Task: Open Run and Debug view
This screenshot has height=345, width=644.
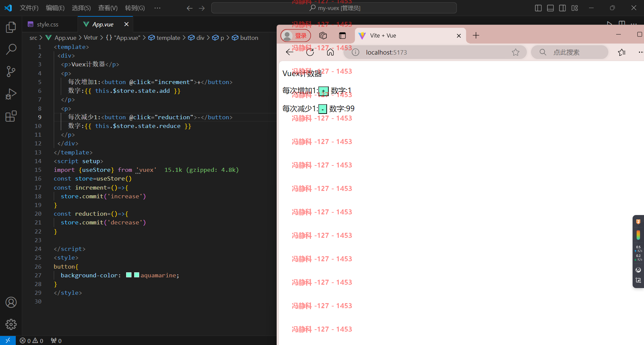Action: (x=11, y=94)
